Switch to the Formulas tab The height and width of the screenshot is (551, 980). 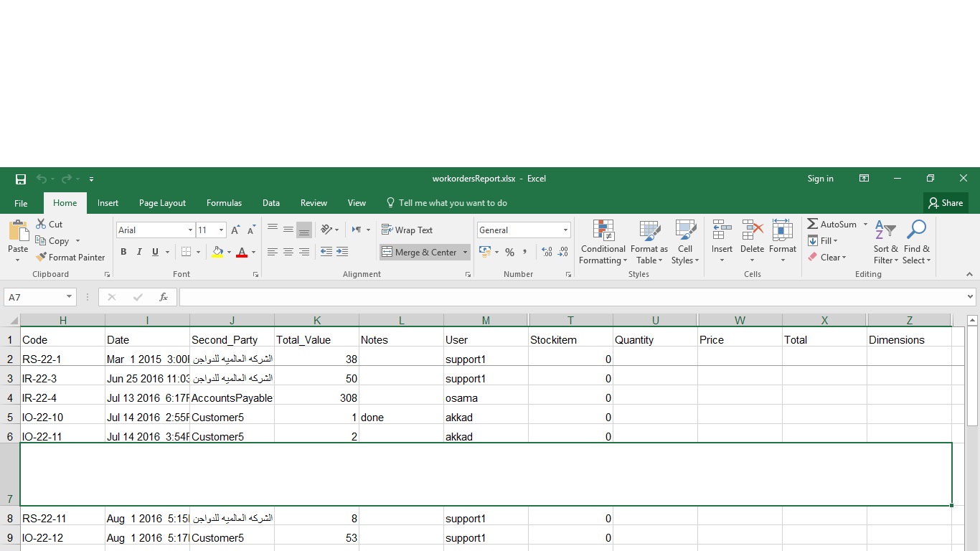click(x=224, y=203)
